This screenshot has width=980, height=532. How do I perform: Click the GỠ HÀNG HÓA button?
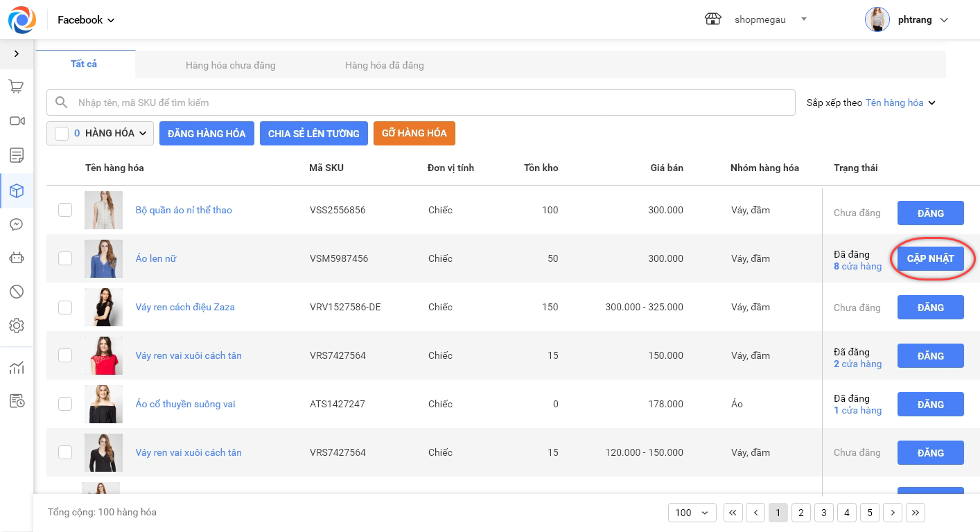(x=414, y=133)
